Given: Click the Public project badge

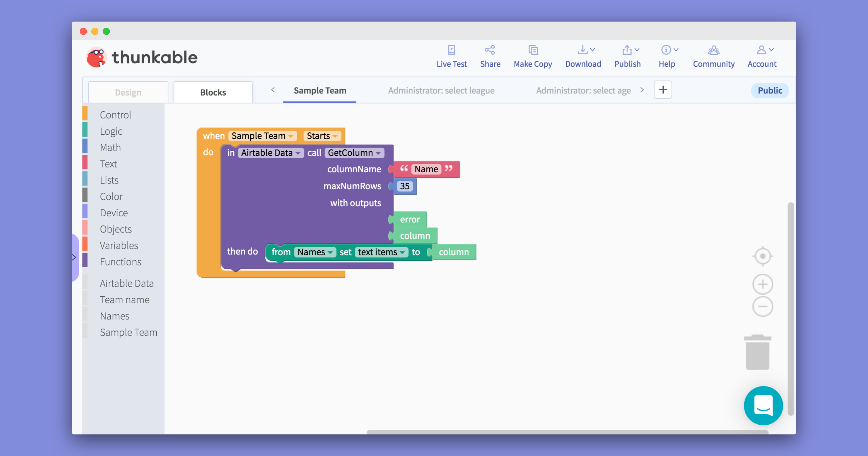Looking at the screenshot, I should 770,90.
